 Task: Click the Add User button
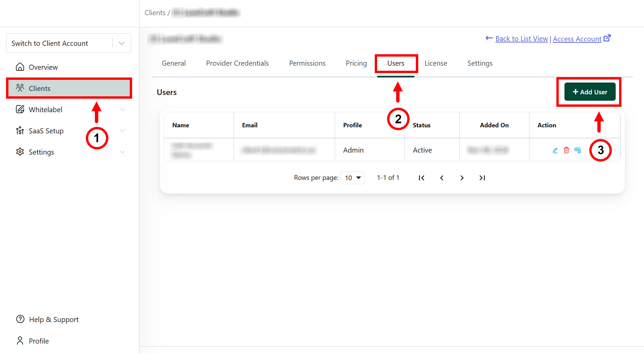pos(590,92)
